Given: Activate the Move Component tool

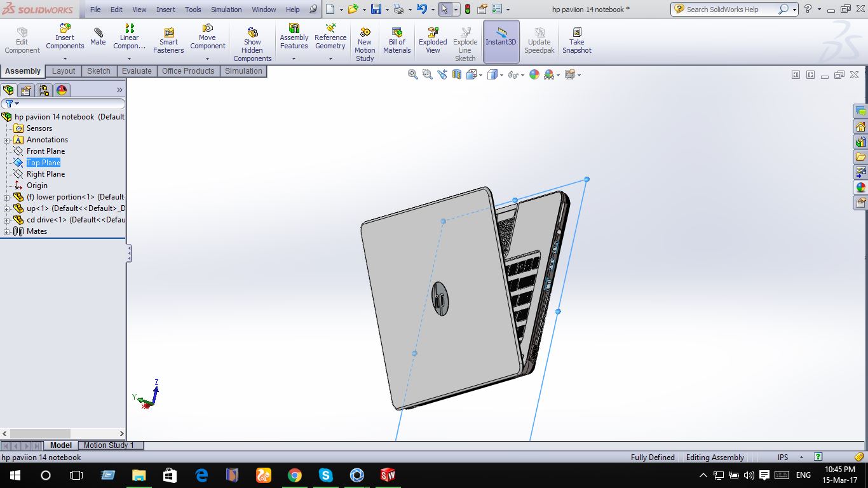Looking at the screenshot, I should [207, 37].
